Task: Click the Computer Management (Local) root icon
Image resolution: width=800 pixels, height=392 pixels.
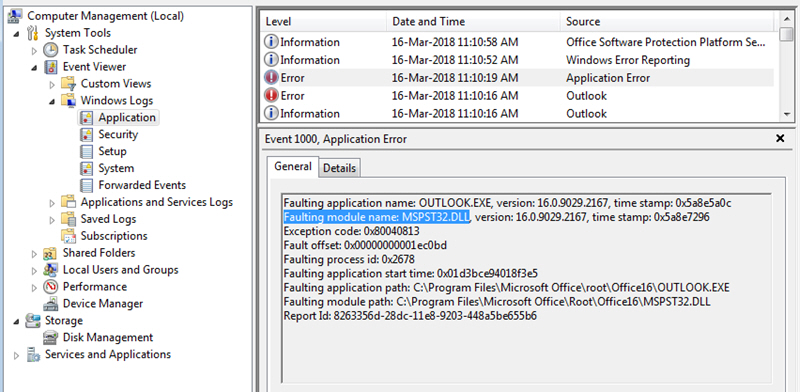Action: pos(16,16)
